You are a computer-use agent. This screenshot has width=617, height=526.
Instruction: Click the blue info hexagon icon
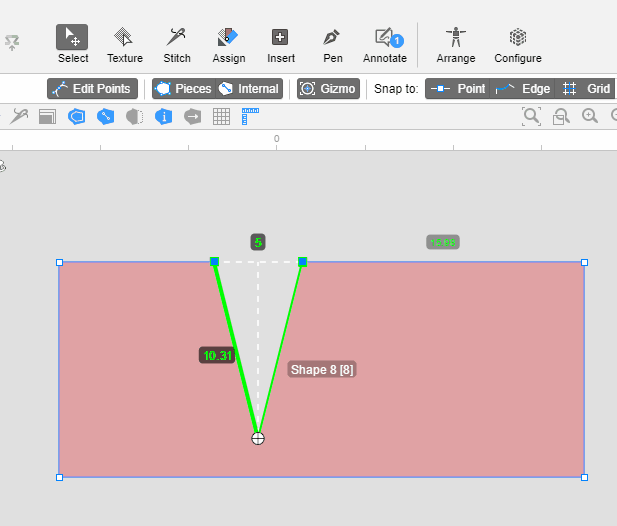(x=163, y=116)
